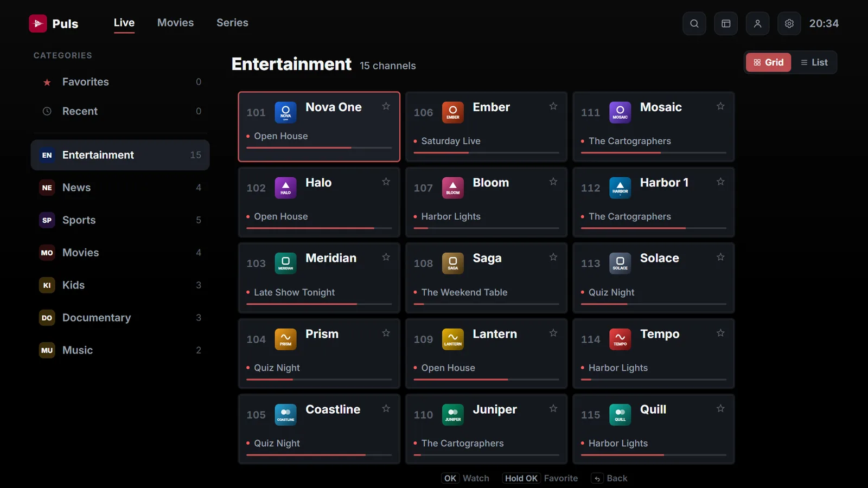
Task: Star the Lantern channel
Action: (x=553, y=333)
